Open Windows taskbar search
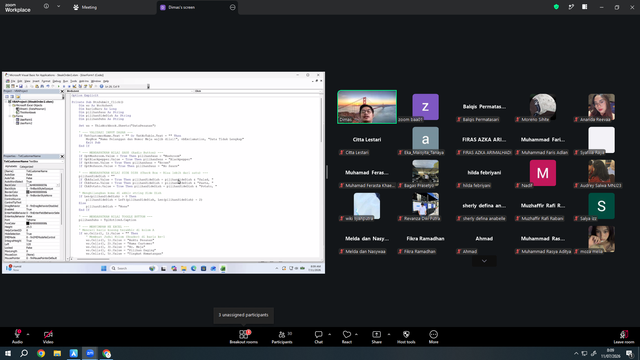640x360 pixels. coord(24,353)
